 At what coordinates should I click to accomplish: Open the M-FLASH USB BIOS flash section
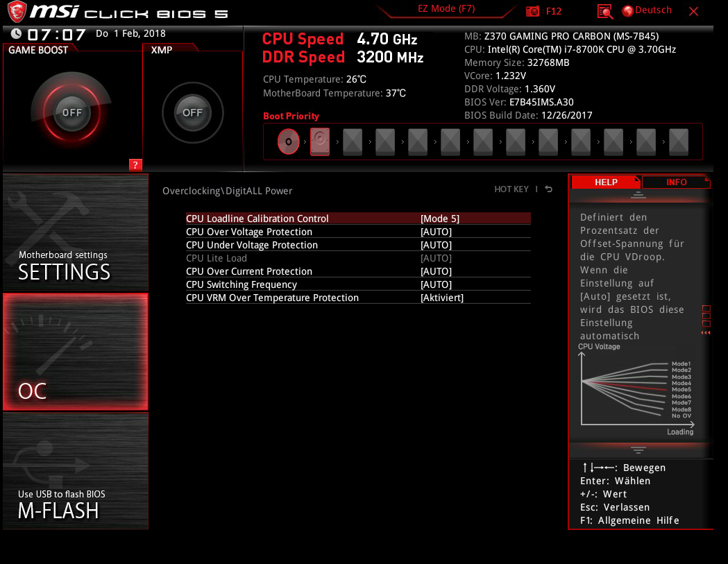point(76,471)
